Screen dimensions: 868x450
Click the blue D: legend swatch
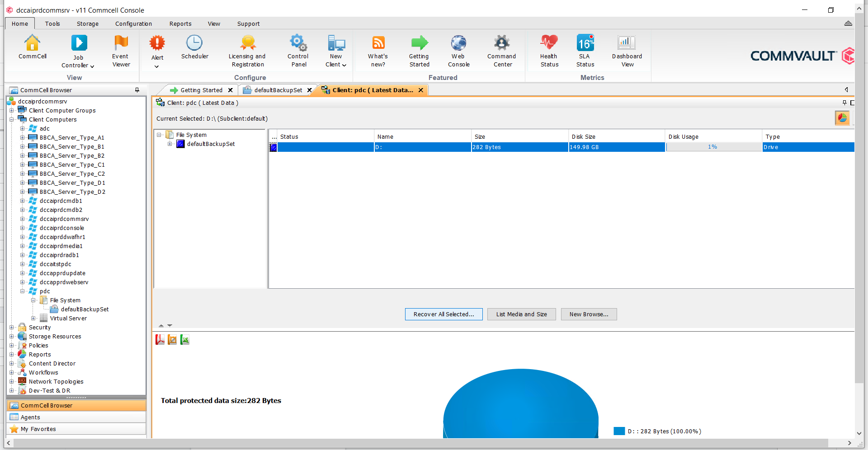[619, 431]
